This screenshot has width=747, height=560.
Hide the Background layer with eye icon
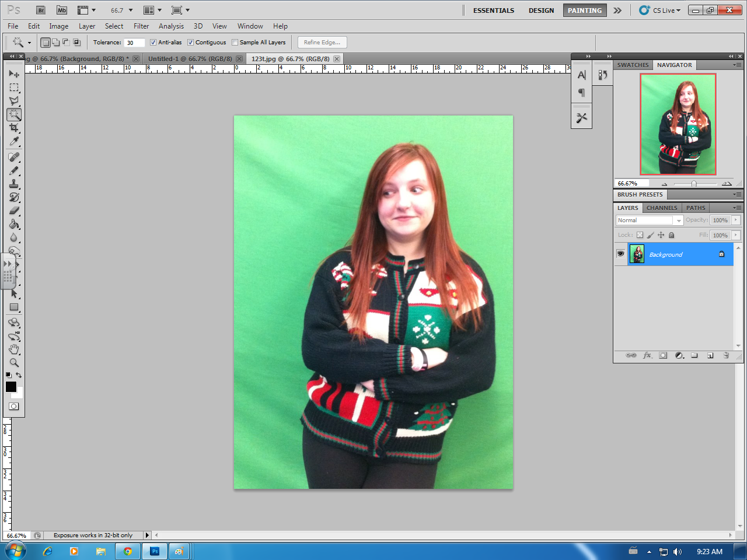pos(620,254)
